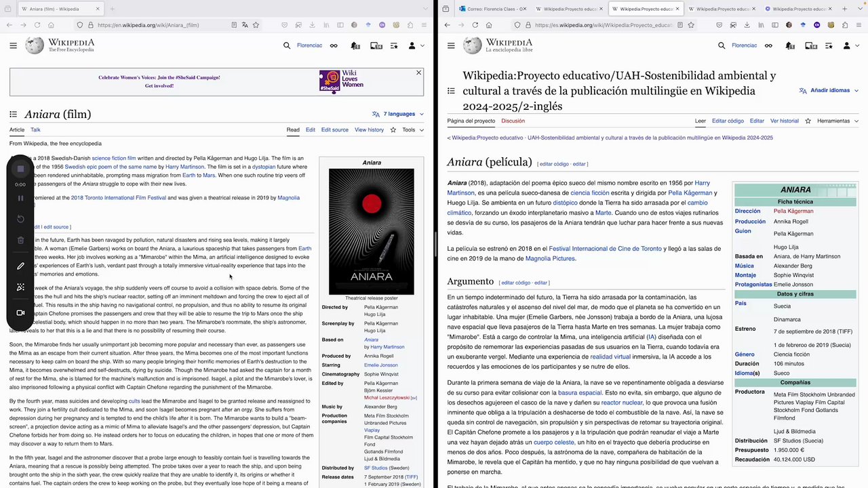Open the Extensions puzzle icon in the left Firefox window
Viewport: 868px width, 488px height.
click(411, 25)
